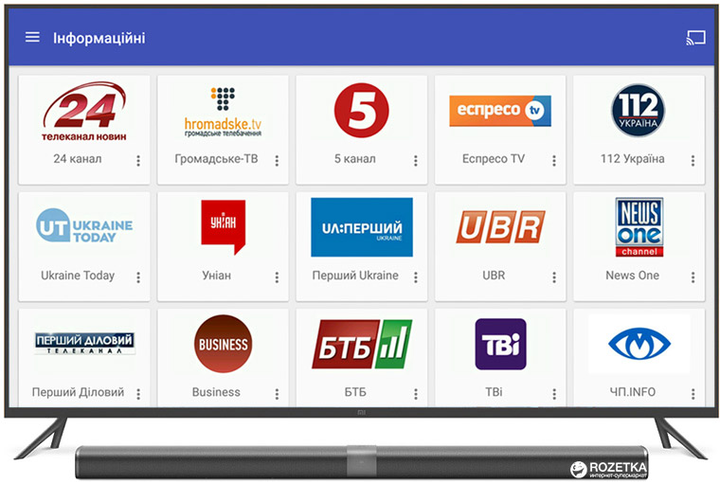Open options menu for Перший Ukraine

(x=416, y=277)
